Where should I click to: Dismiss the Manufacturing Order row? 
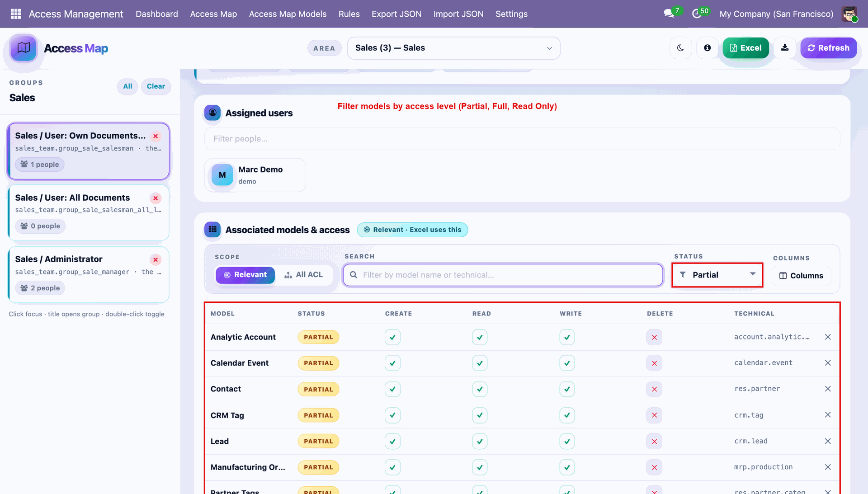coord(828,467)
